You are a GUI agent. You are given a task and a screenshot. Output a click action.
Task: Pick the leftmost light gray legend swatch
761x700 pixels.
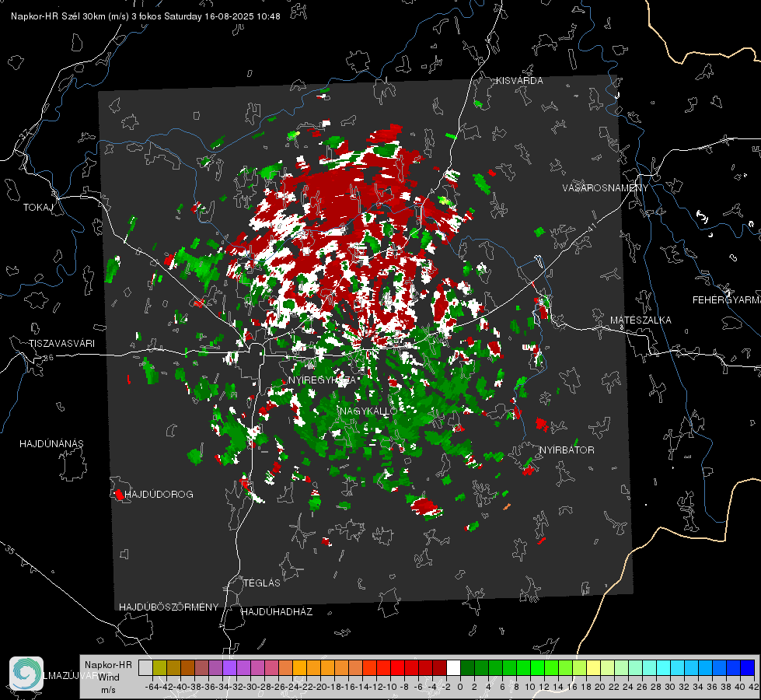(145, 668)
